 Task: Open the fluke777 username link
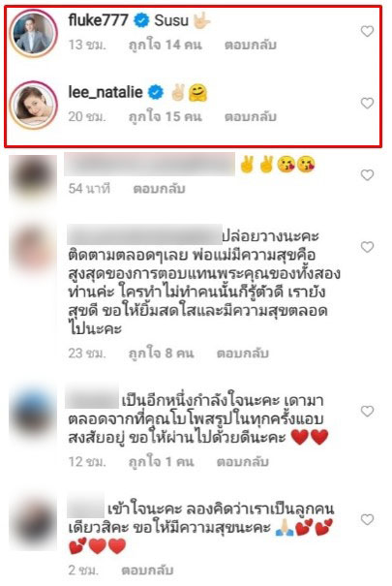tap(99, 19)
